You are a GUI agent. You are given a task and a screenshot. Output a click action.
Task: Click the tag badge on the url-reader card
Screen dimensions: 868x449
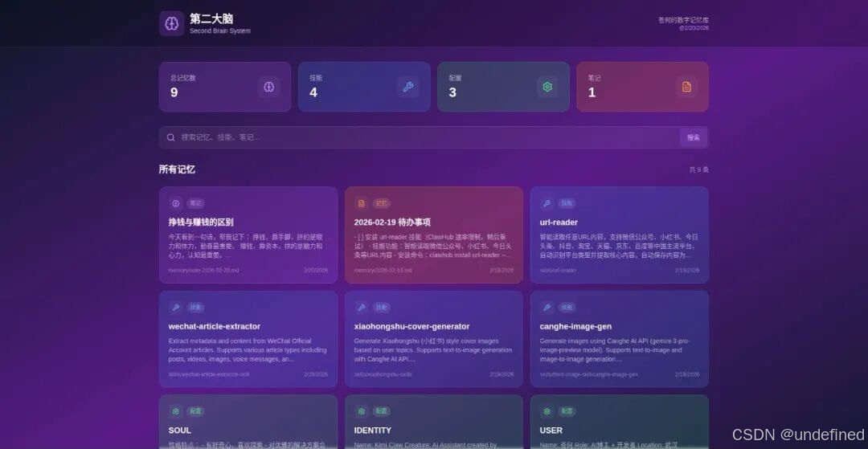[567, 203]
